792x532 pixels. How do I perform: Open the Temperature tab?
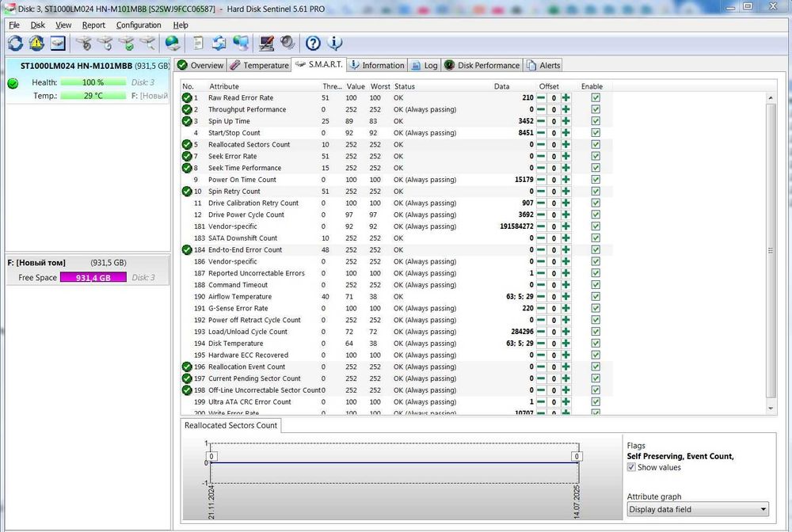[260, 66]
